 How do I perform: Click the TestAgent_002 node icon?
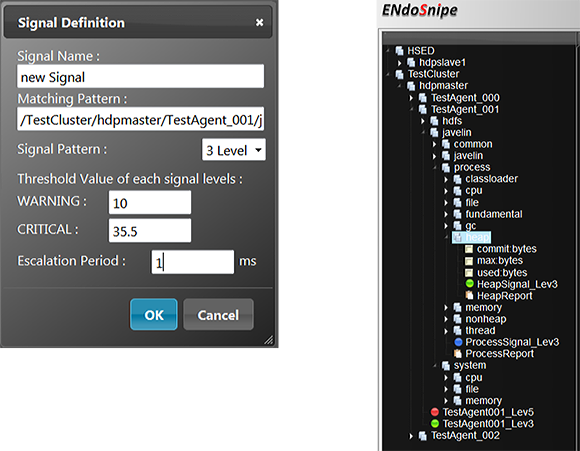(x=423, y=435)
